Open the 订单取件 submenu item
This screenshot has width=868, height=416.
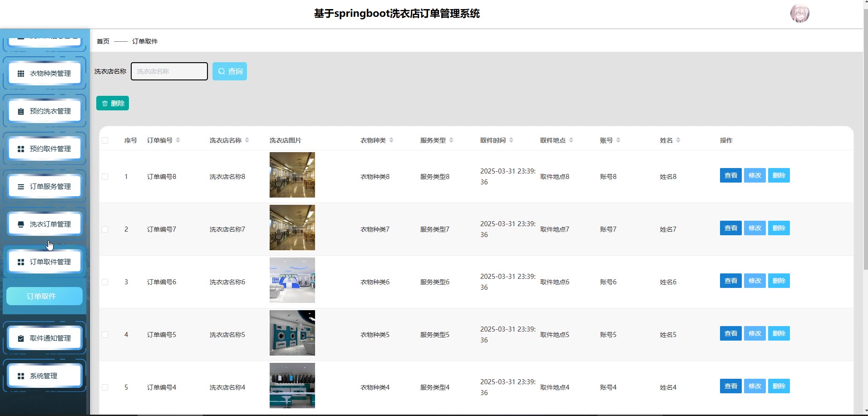click(44, 296)
